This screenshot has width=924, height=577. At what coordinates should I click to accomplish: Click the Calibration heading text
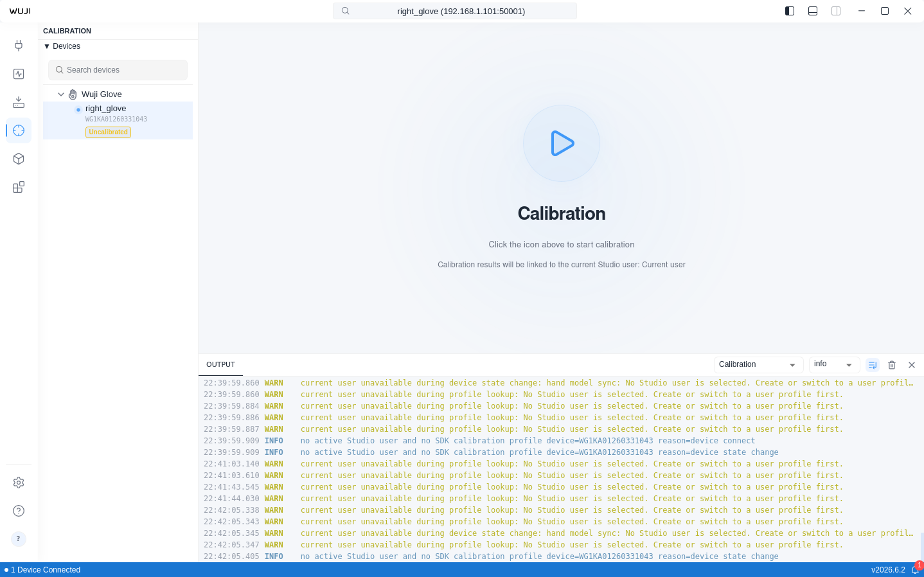click(562, 213)
